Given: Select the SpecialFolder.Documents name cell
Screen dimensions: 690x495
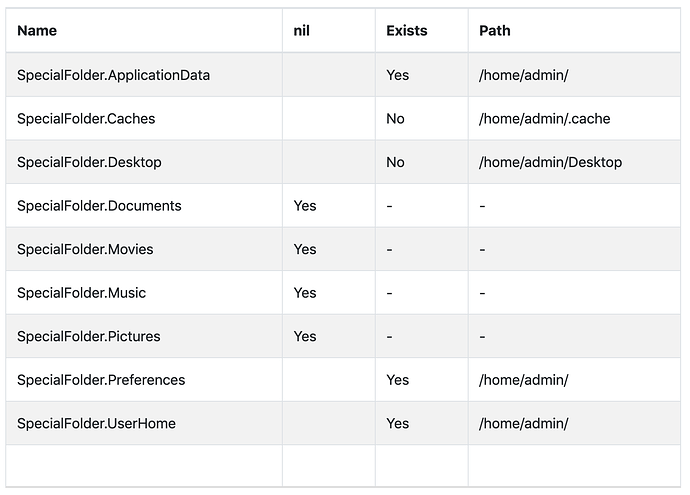Looking at the screenshot, I should pos(144,205).
